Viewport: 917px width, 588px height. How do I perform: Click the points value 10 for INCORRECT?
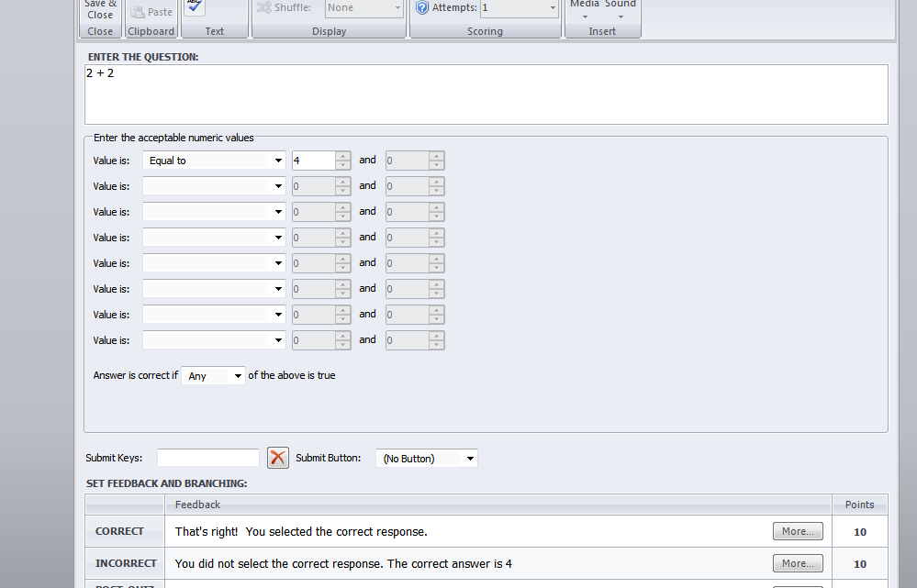tap(860, 564)
